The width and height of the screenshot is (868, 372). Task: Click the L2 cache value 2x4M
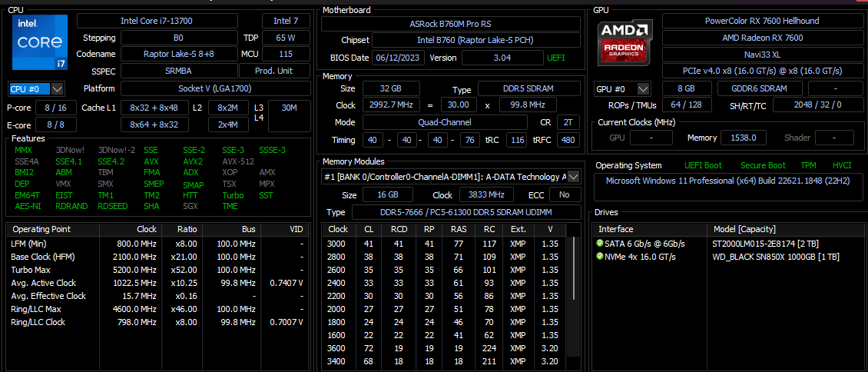coord(228,125)
